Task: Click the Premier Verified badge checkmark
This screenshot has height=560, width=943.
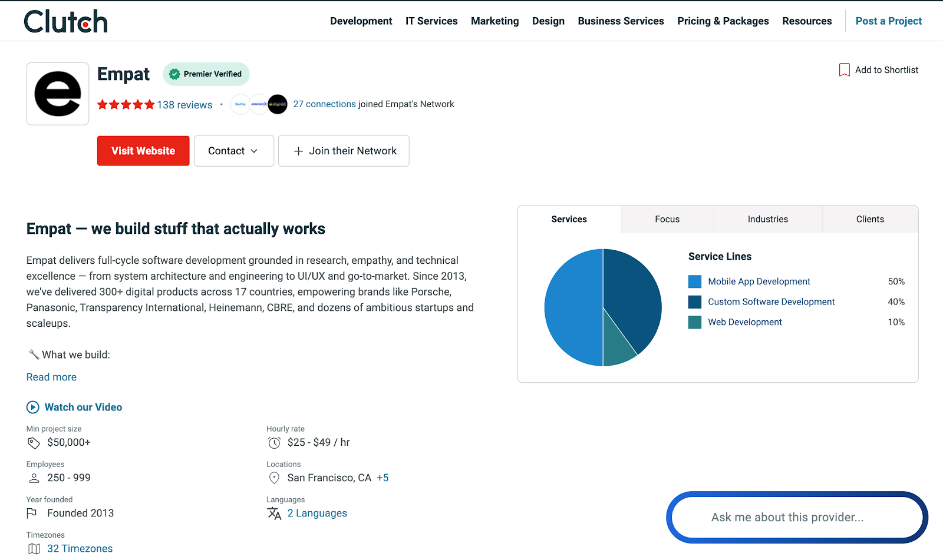Action: [174, 74]
